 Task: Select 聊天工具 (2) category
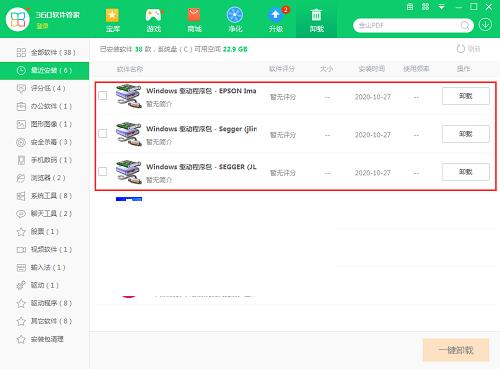tap(45, 214)
